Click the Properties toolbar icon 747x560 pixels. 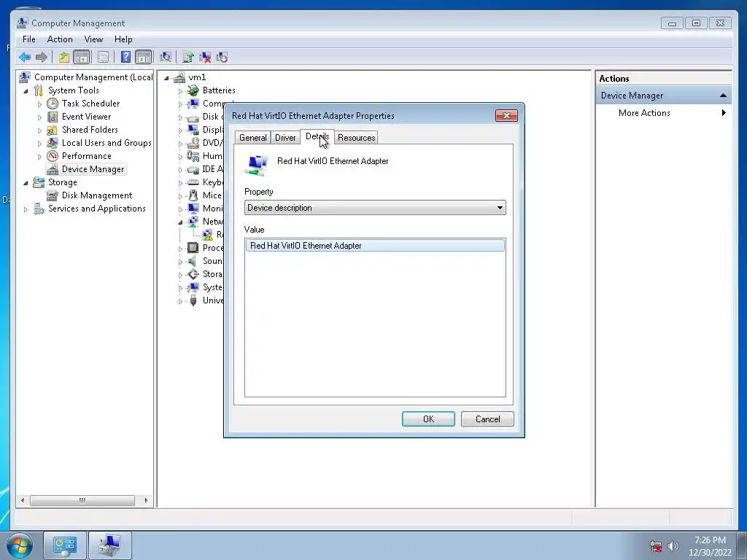tap(103, 58)
